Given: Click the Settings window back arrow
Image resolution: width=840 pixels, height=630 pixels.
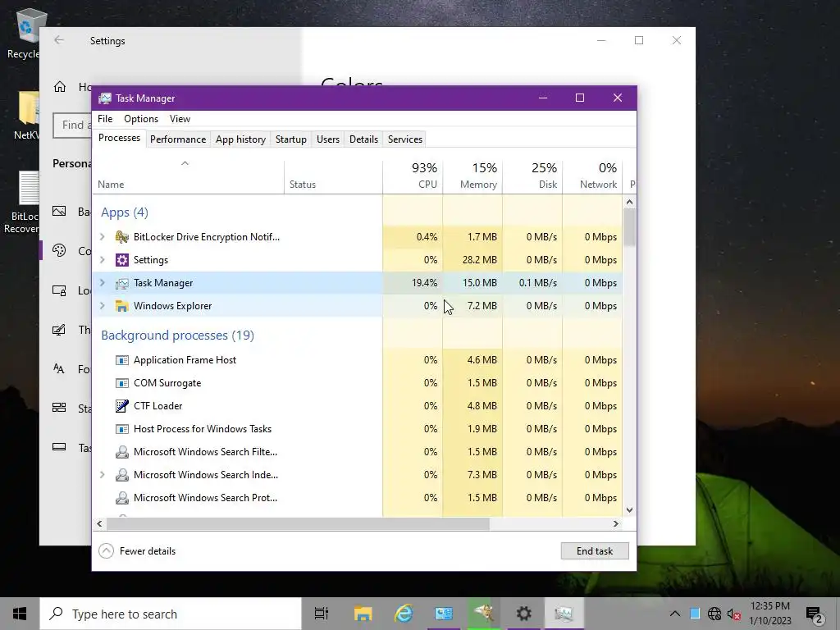Looking at the screenshot, I should (59, 40).
